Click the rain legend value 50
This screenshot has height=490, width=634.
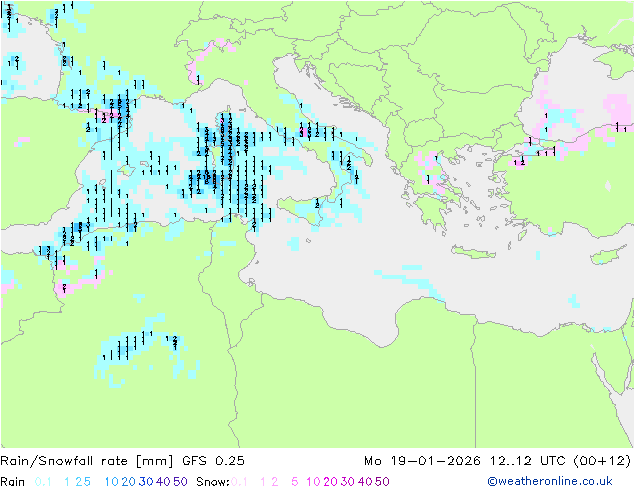180,482
